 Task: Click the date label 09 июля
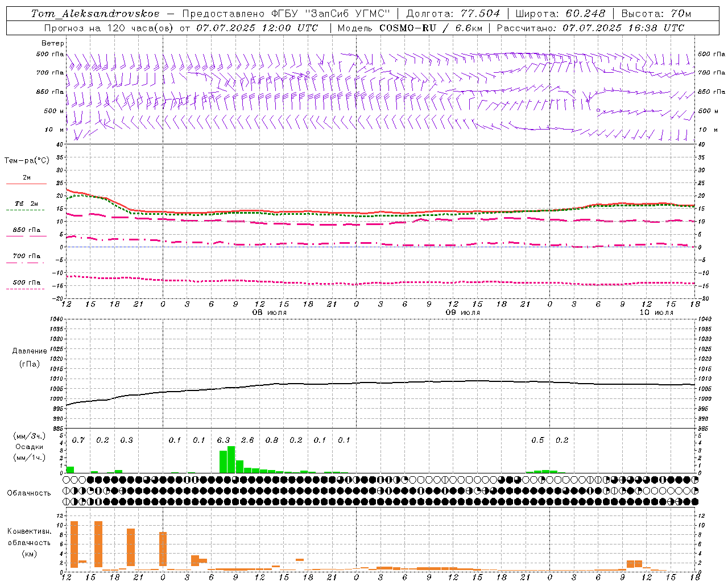tap(462, 313)
